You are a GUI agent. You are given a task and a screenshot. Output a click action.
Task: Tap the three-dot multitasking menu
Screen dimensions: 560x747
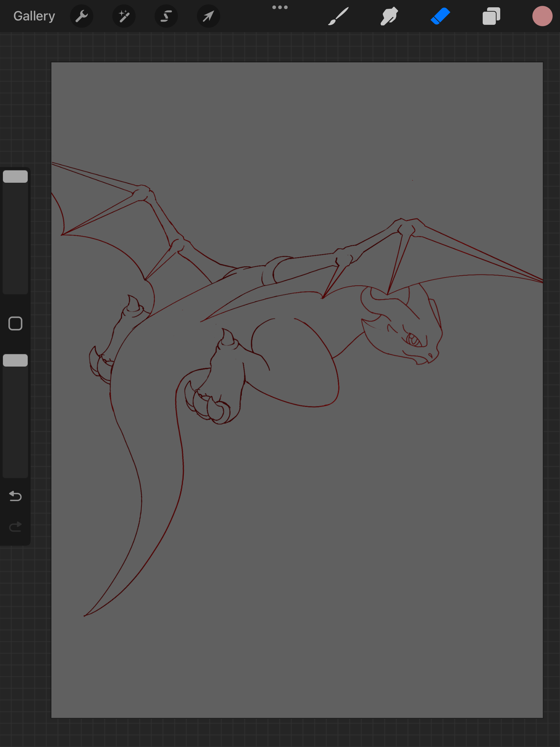point(280,7)
